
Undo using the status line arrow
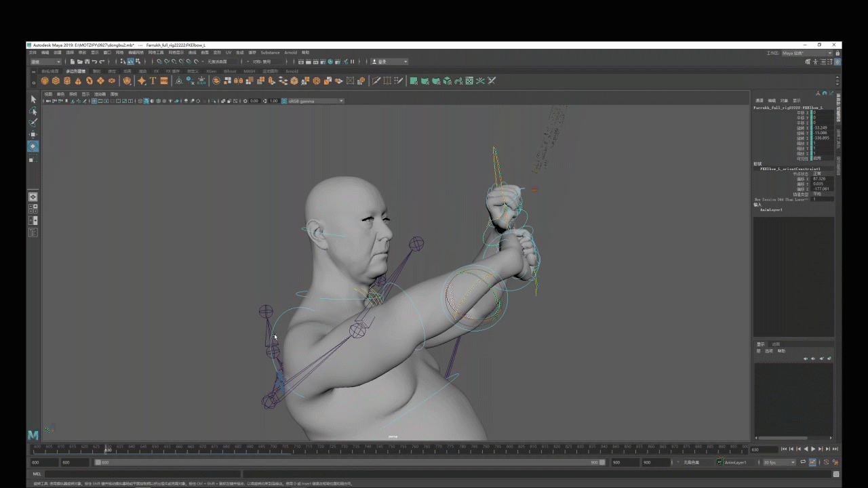pyautogui.click(x=94, y=62)
